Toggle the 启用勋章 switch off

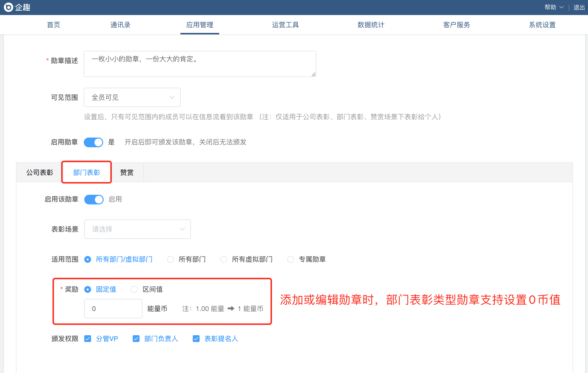point(93,142)
